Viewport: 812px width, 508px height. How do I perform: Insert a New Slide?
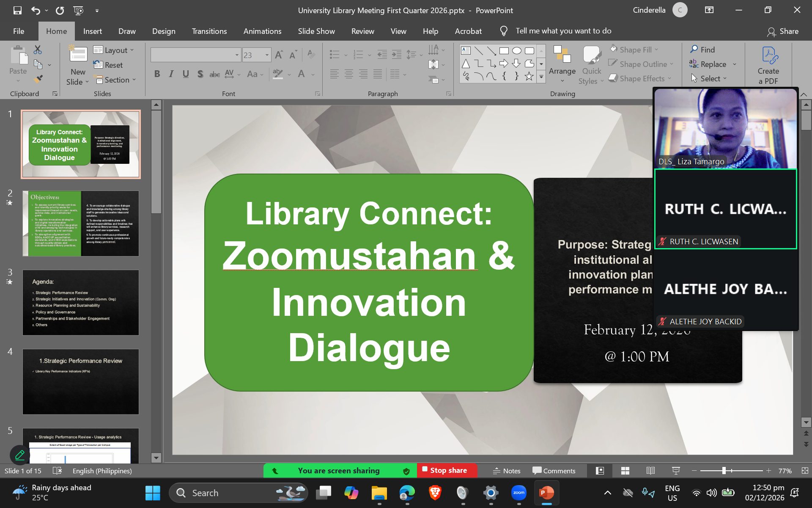coord(78,66)
